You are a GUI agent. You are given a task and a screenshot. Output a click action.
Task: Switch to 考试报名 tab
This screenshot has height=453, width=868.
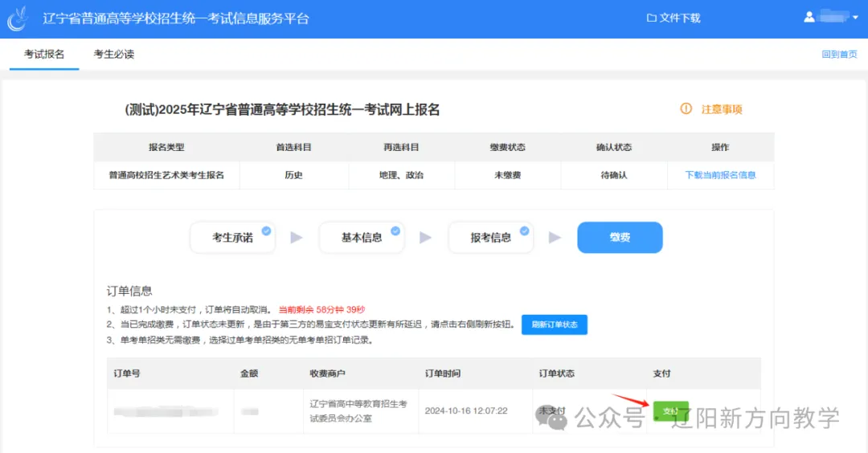pos(44,54)
